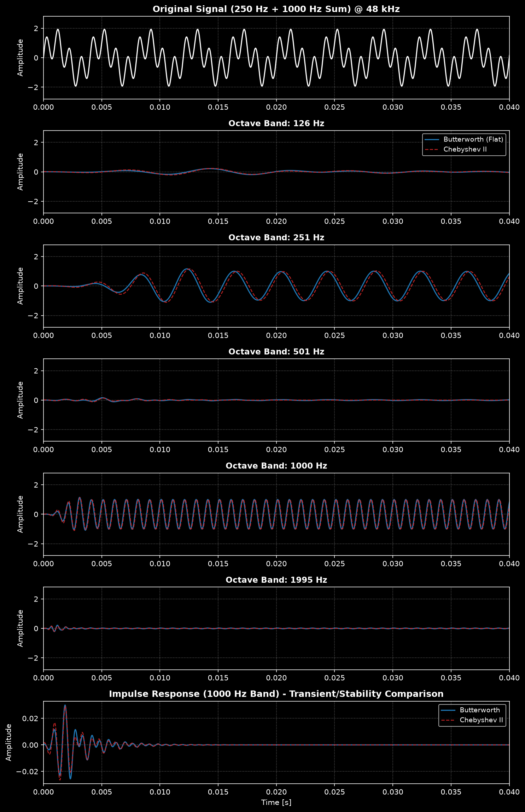525x812 pixels.
Task: Click the 'Time [s]' x-axis label
Action: coord(276,802)
